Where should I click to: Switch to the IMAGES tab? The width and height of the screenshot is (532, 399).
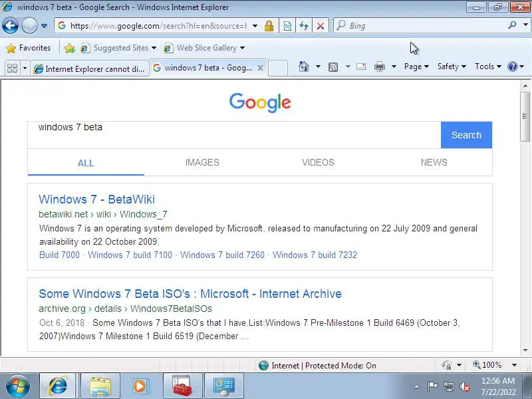(x=202, y=162)
